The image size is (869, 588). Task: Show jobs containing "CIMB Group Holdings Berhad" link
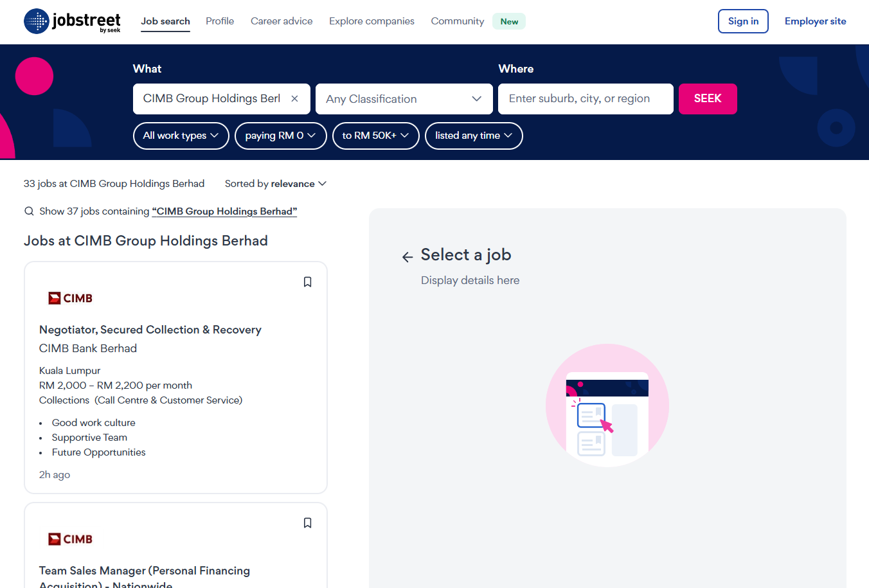pos(224,211)
